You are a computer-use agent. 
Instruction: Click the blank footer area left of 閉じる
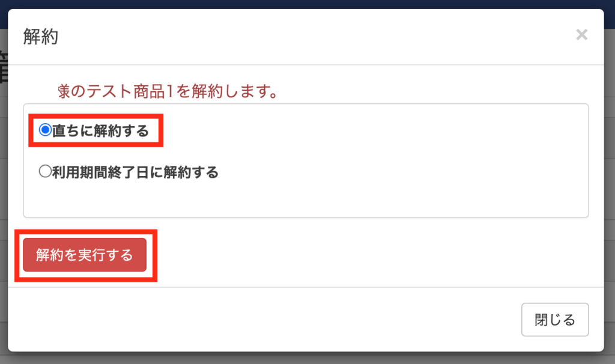click(263, 320)
